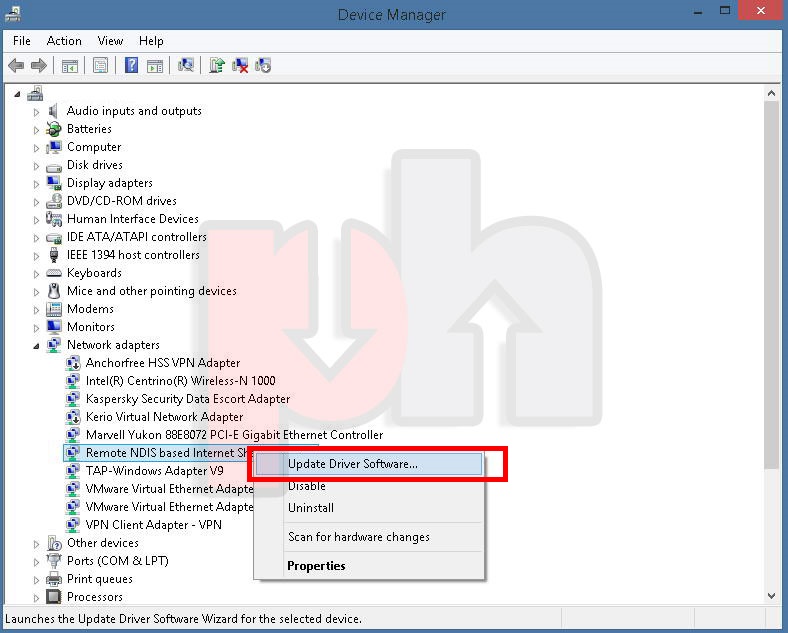Choose Update Driver Software from context menu

coord(352,464)
